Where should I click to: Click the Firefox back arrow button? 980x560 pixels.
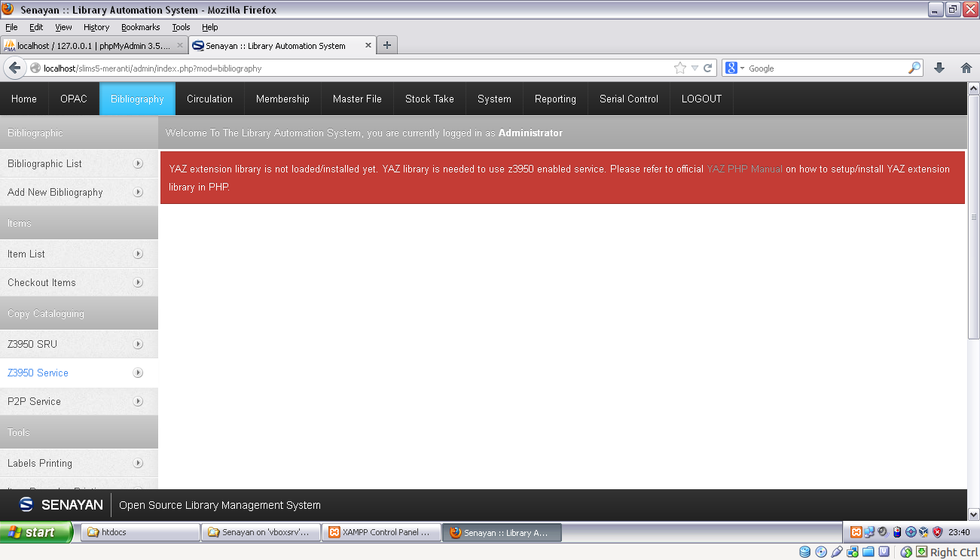click(14, 68)
